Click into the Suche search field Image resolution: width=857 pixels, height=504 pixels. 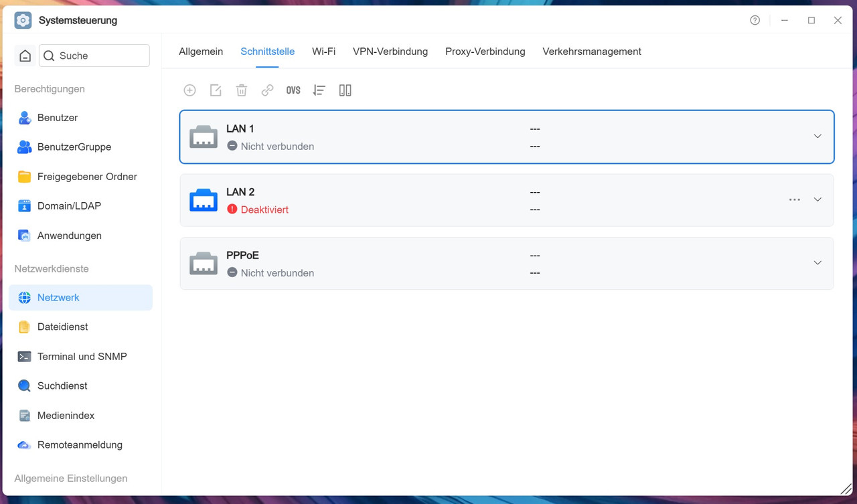[x=94, y=56]
